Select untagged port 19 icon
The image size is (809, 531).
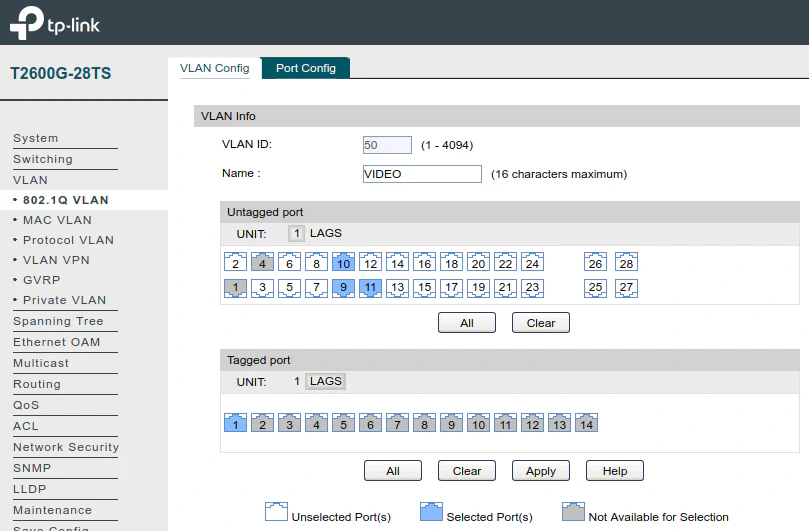coord(478,288)
